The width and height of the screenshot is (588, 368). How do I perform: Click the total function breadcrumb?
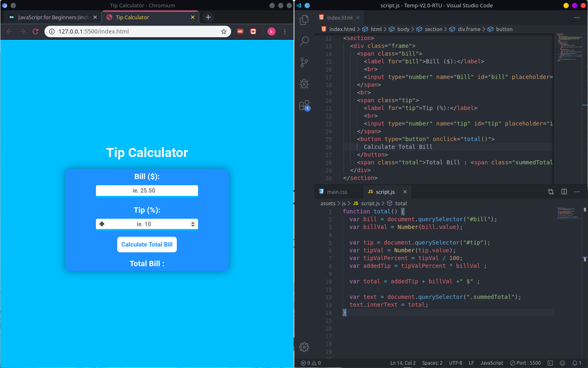[397, 203]
